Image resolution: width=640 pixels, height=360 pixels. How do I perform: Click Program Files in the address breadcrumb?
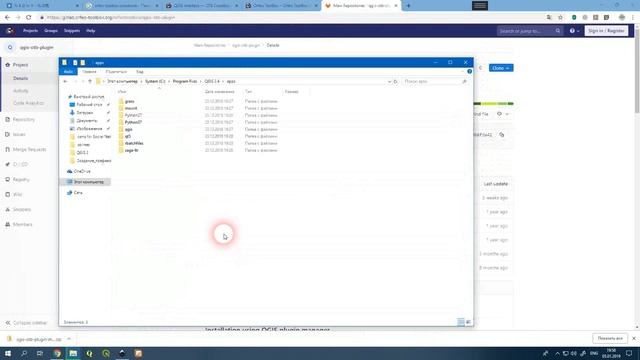click(184, 82)
